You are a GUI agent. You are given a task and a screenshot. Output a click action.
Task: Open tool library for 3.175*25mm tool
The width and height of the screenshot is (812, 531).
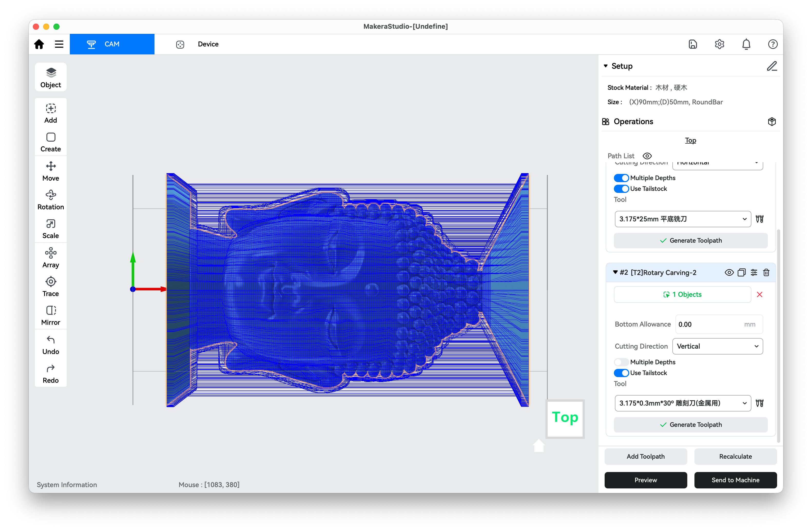click(759, 219)
